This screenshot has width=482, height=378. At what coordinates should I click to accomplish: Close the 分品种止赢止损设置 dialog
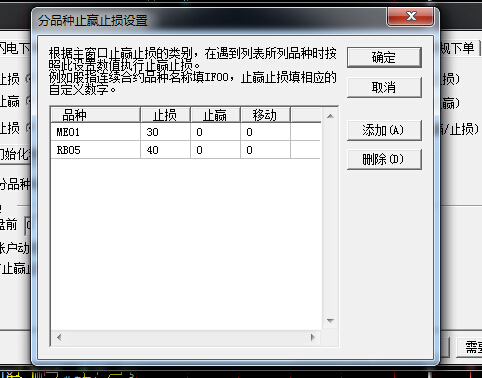pyautogui.click(x=410, y=16)
